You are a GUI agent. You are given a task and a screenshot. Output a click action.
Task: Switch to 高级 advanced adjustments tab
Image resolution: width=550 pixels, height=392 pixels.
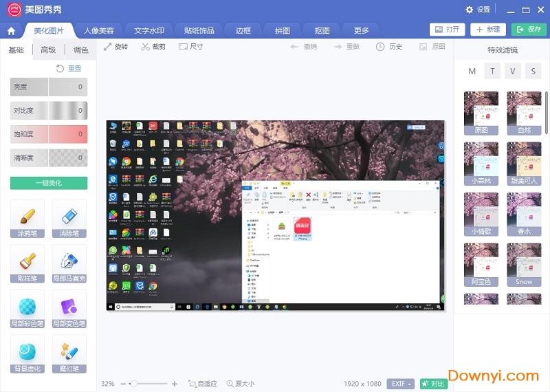pyautogui.click(x=48, y=50)
